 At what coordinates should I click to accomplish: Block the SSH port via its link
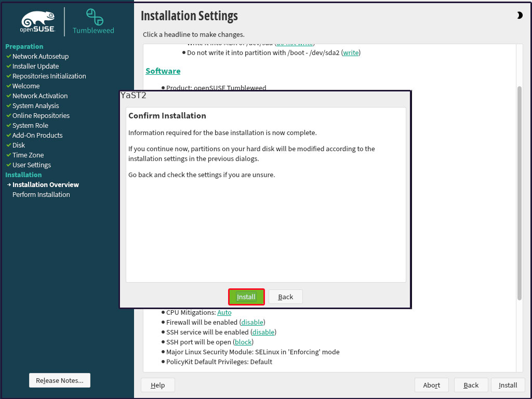pos(243,342)
